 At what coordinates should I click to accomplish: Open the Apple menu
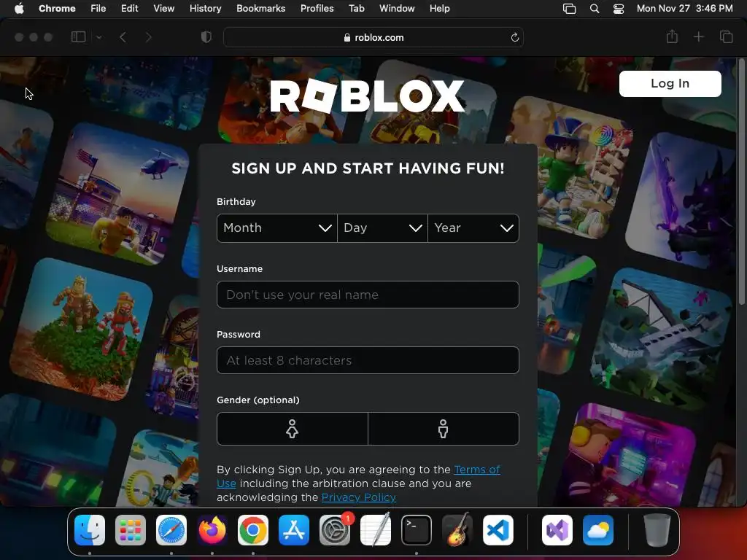pos(19,8)
